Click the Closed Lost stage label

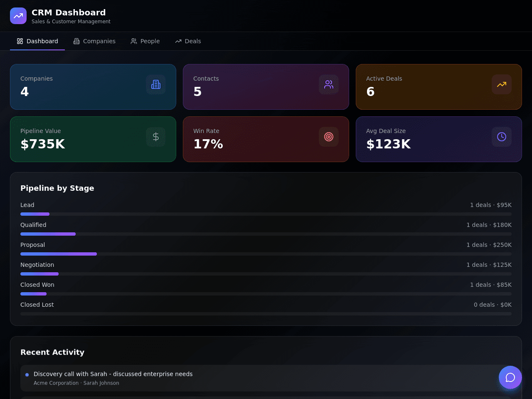coord(37,305)
